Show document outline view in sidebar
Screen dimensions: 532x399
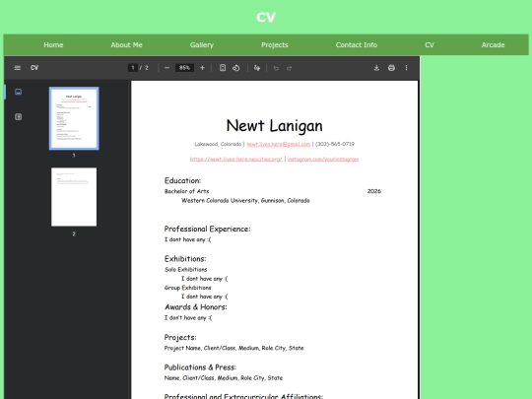coord(19,116)
